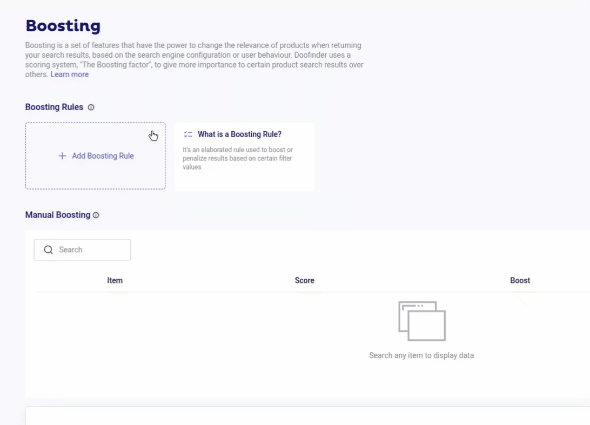Image resolution: width=590 pixels, height=425 pixels.
Task: Open the Learn more link
Action: coord(70,75)
